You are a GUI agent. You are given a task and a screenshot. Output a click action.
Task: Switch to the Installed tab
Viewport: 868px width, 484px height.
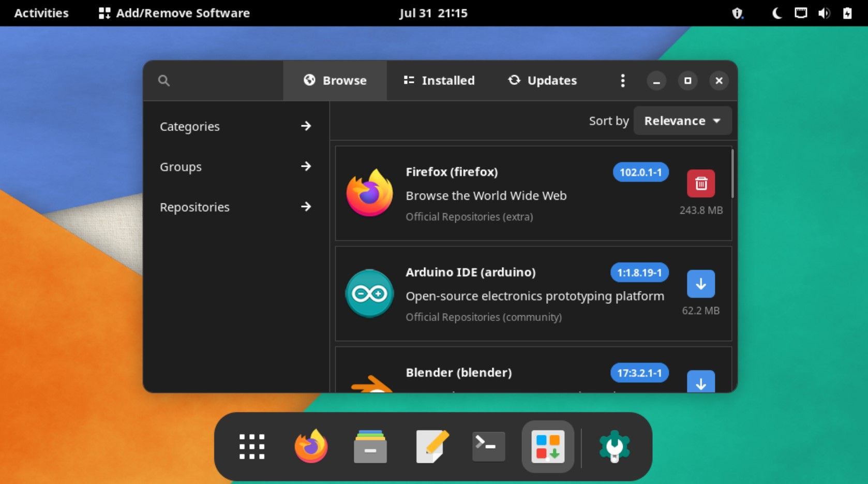click(439, 80)
